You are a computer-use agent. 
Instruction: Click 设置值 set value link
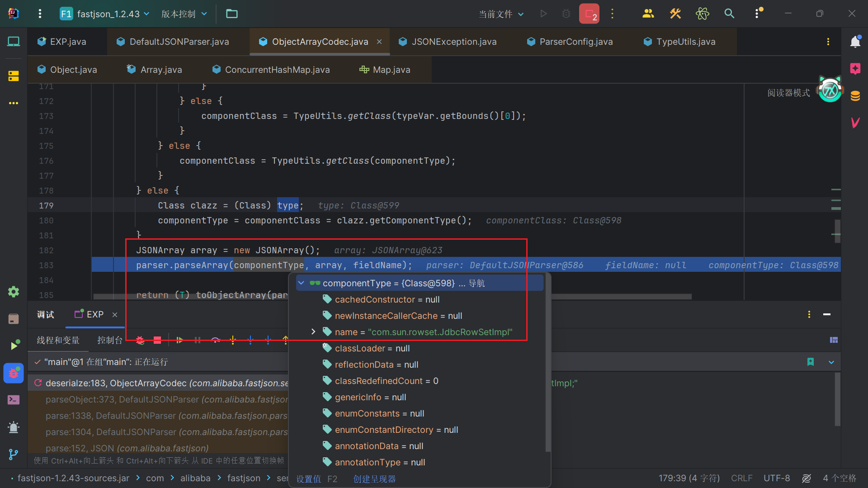tap(309, 479)
